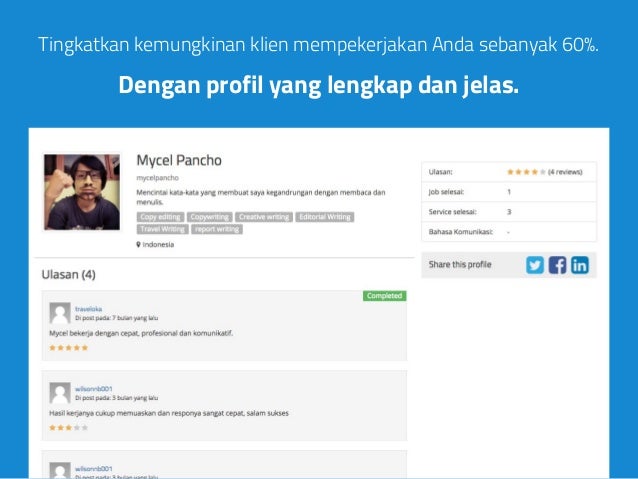Click the green Completed badge
Screen dimensions: 638x479
click(x=385, y=296)
